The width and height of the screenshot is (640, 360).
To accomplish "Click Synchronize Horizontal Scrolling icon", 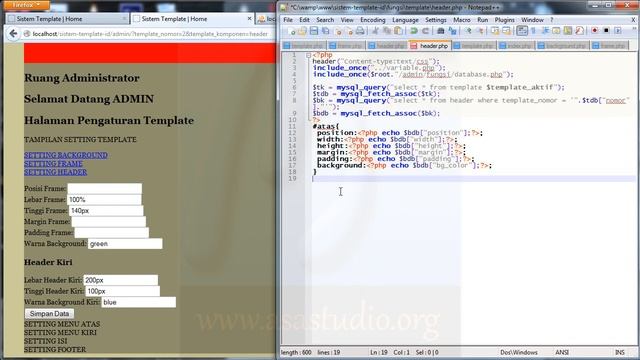I will [507, 31].
